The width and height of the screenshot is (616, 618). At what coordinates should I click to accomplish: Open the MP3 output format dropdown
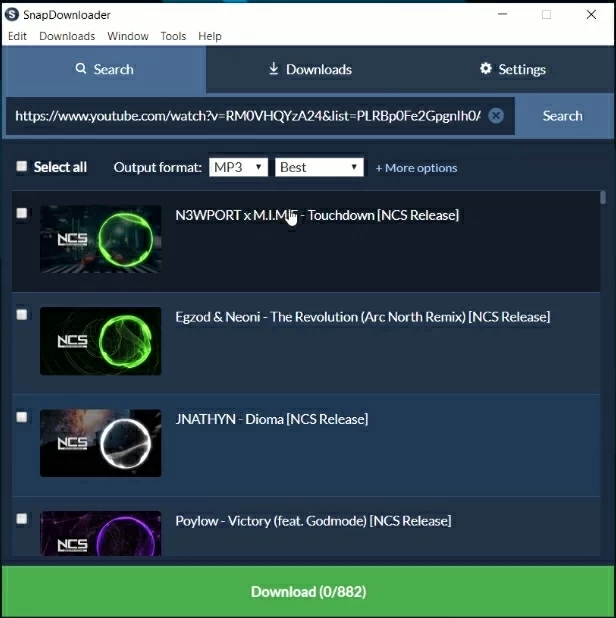238,167
